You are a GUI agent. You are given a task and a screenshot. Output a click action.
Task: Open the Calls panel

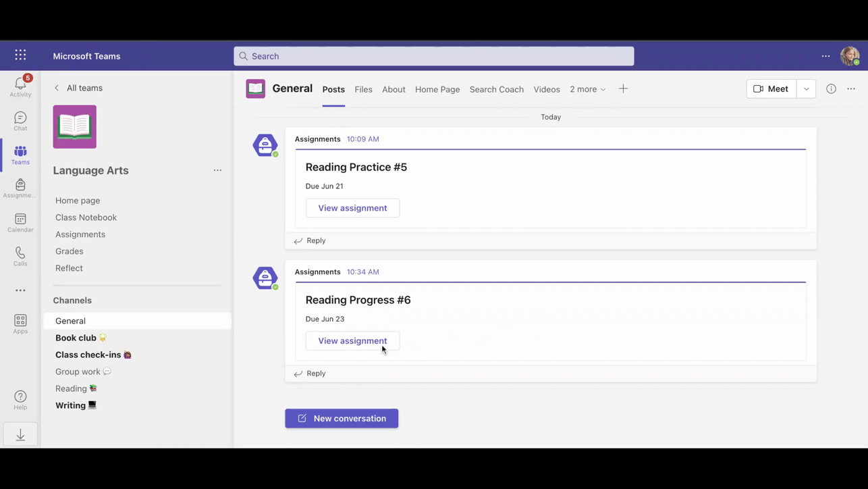20,255
